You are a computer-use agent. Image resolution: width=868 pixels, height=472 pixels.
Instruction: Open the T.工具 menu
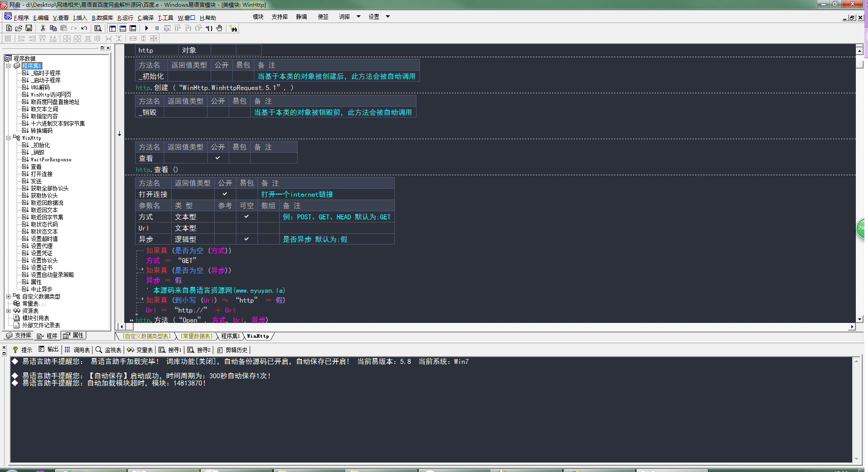165,18
